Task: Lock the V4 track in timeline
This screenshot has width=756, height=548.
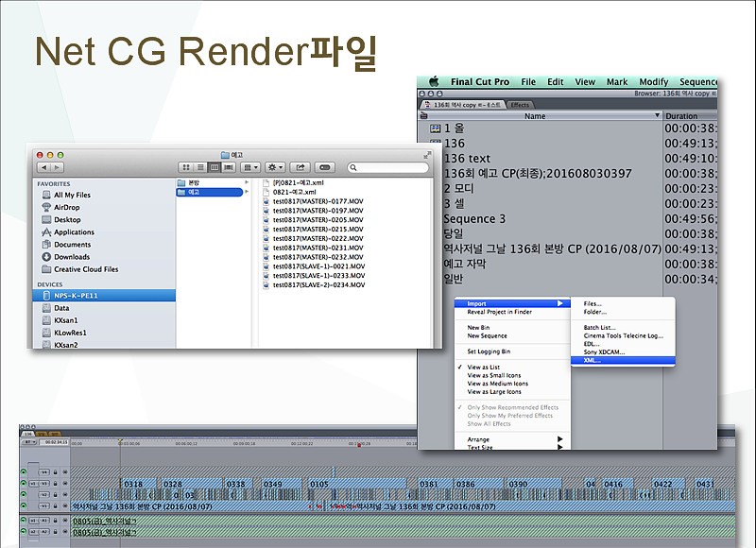Action: (x=56, y=472)
